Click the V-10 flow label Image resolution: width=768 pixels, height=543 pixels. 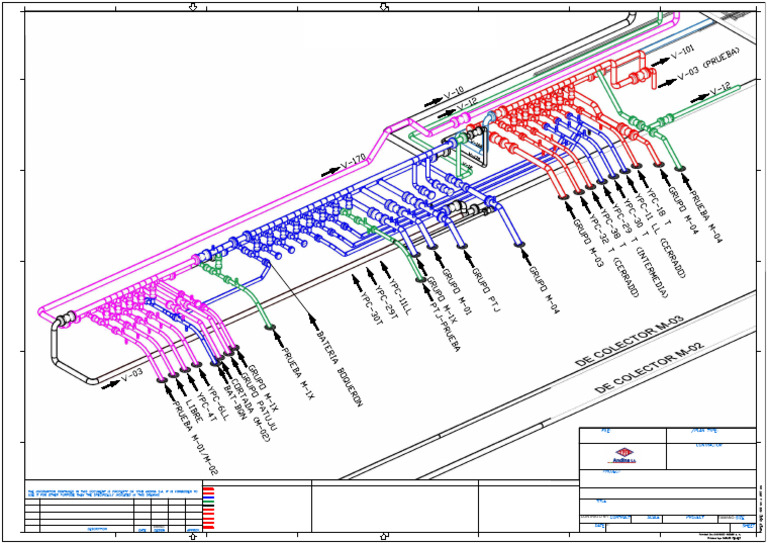tap(454, 95)
